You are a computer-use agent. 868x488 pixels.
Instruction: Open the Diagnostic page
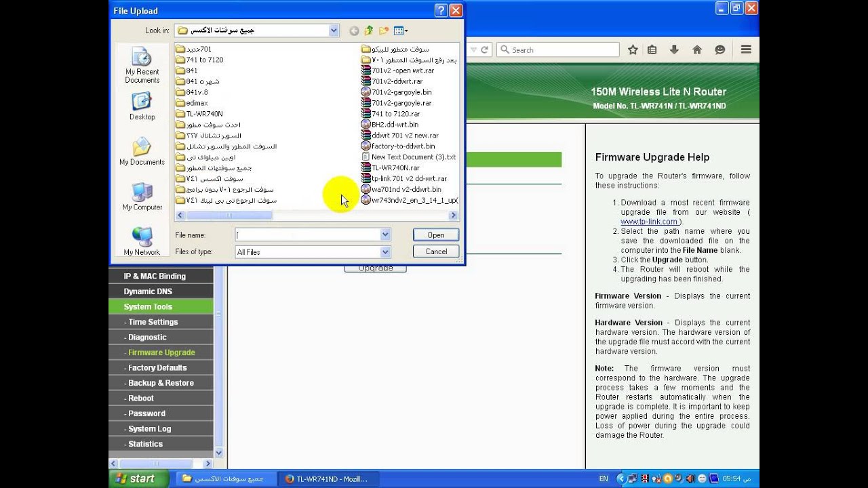pyautogui.click(x=161, y=337)
